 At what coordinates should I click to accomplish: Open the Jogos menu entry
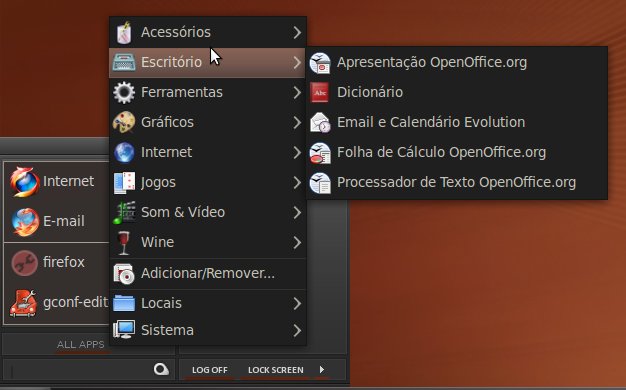click(x=208, y=182)
